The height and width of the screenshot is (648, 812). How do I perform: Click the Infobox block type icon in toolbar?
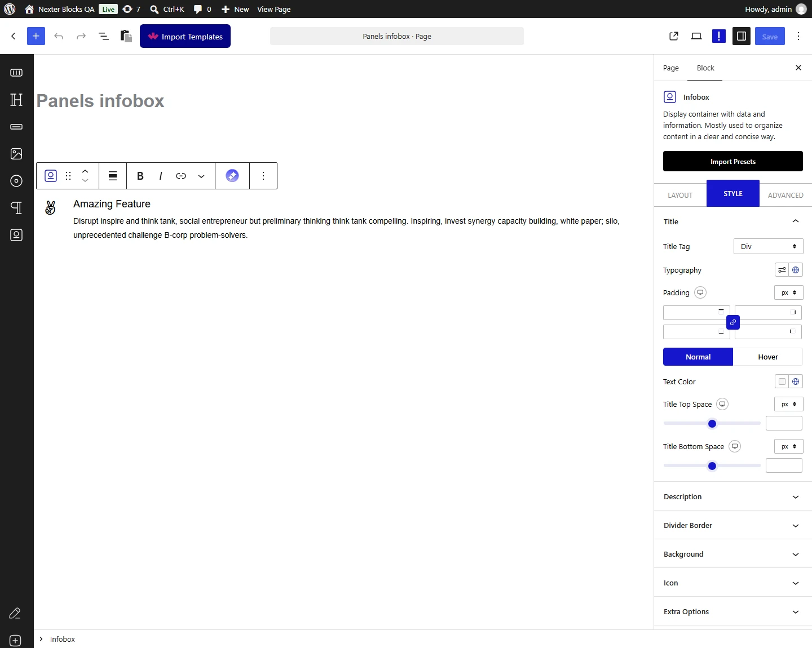click(x=51, y=176)
